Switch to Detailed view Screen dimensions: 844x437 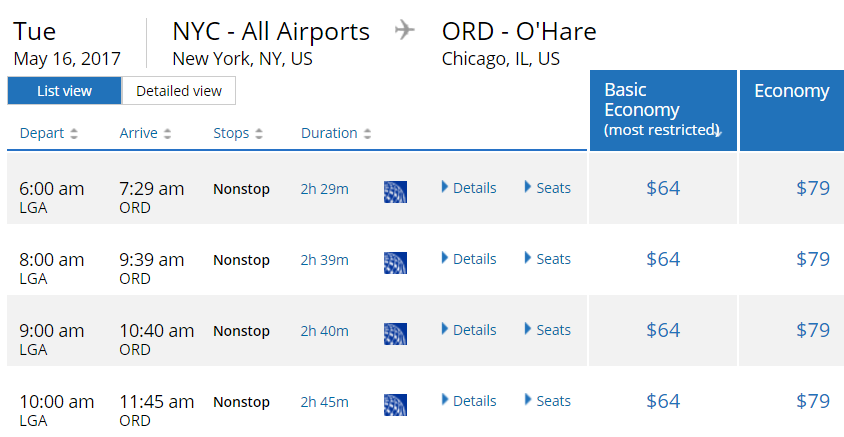[179, 90]
